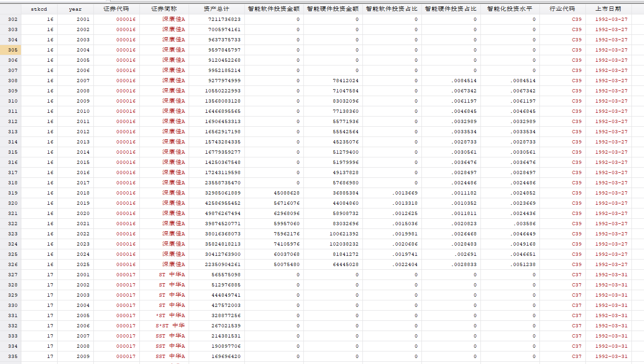Select 资产总计 value 30412763900
This screenshot has width=644, height=364.
217,254
